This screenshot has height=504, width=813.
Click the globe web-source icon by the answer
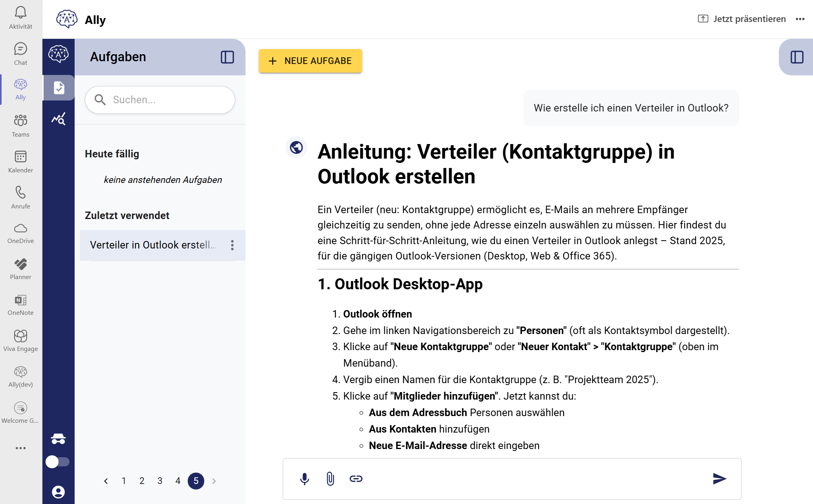(x=296, y=148)
